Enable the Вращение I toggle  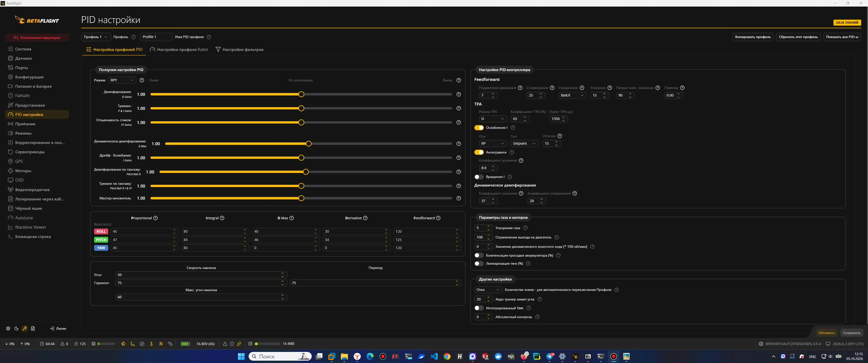pyautogui.click(x=479, y=177)
